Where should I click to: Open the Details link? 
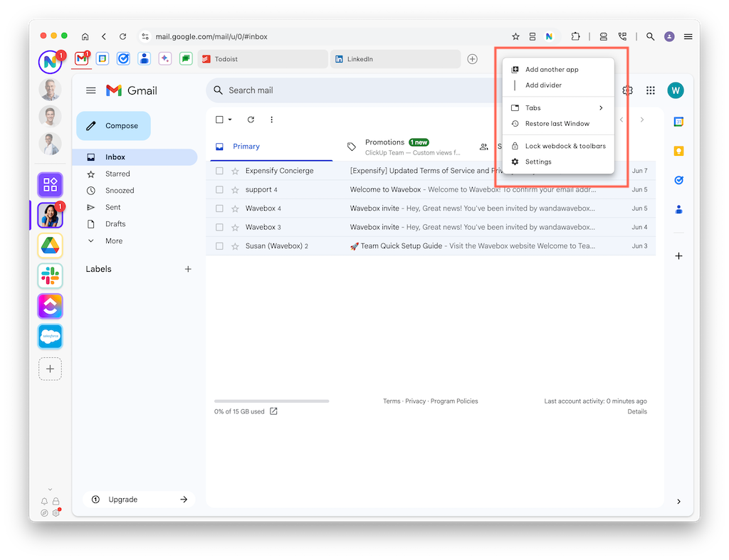coord(637,412)
